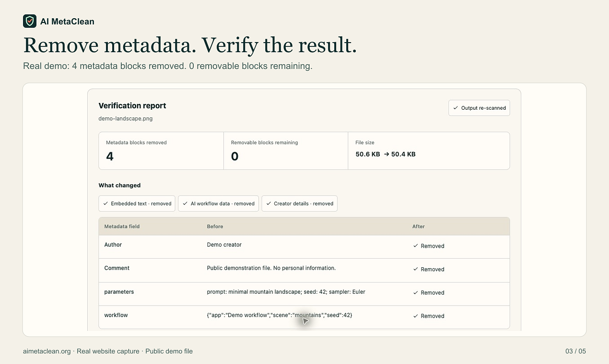The height and width of the screenshot is (364, 609).
Task: Click the Remove metadata. Verify the result. headline
Action: pos(190,45)
